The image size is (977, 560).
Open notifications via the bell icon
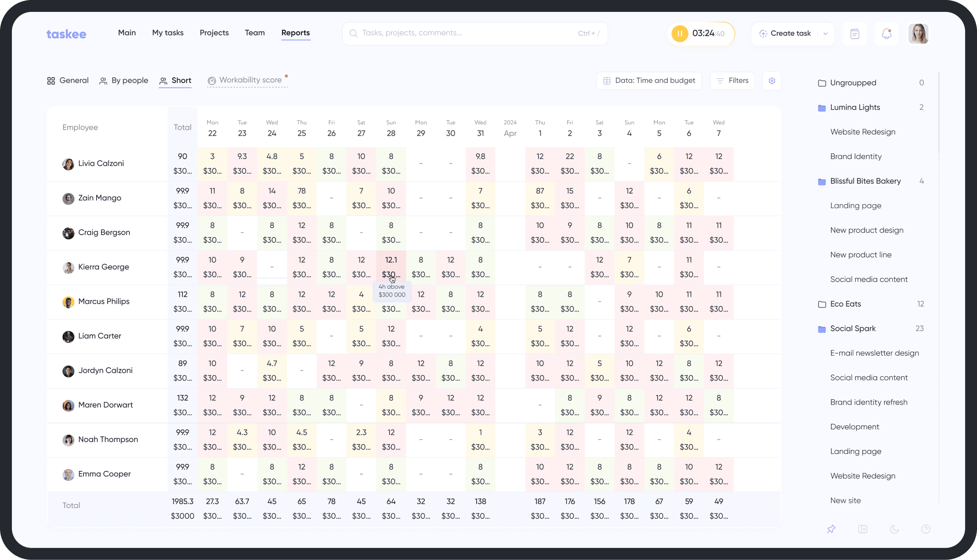(886, 33)
